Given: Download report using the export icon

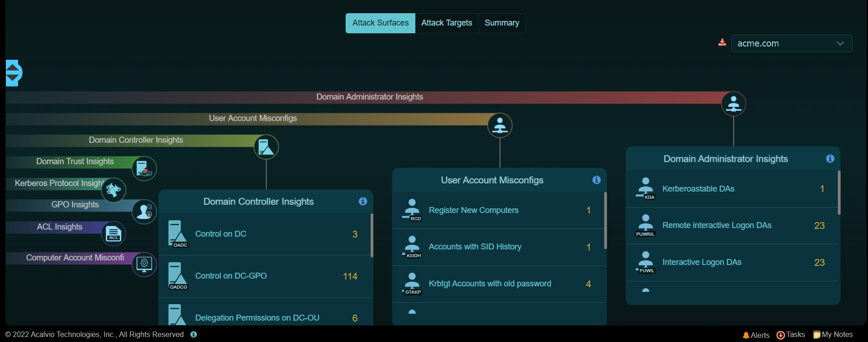Looking at the screenshot, I should [x=722, y=42].
